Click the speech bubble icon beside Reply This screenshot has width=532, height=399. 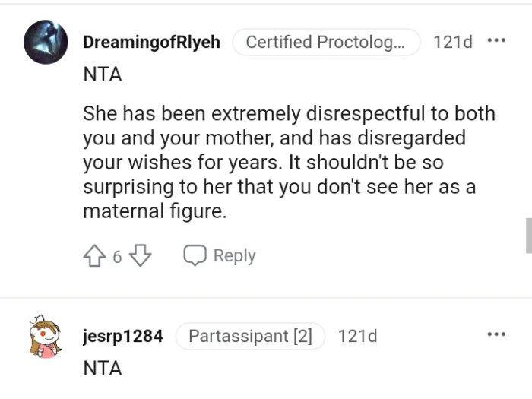[195, 256]
